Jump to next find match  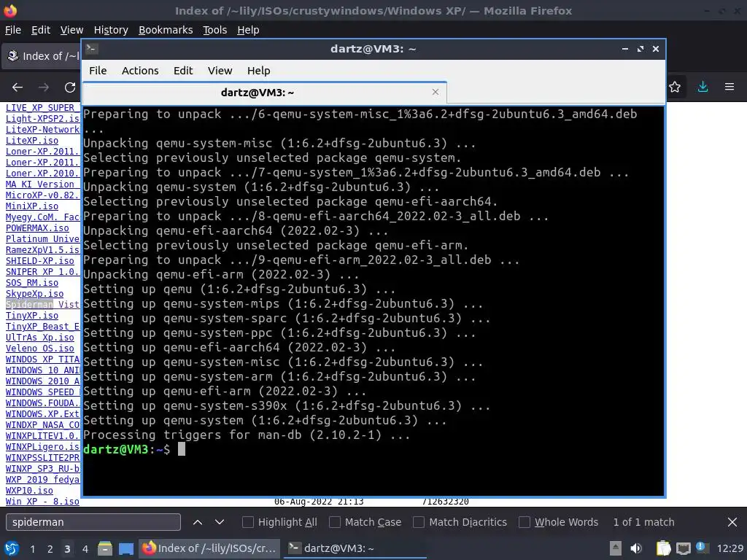click(220, 522)
